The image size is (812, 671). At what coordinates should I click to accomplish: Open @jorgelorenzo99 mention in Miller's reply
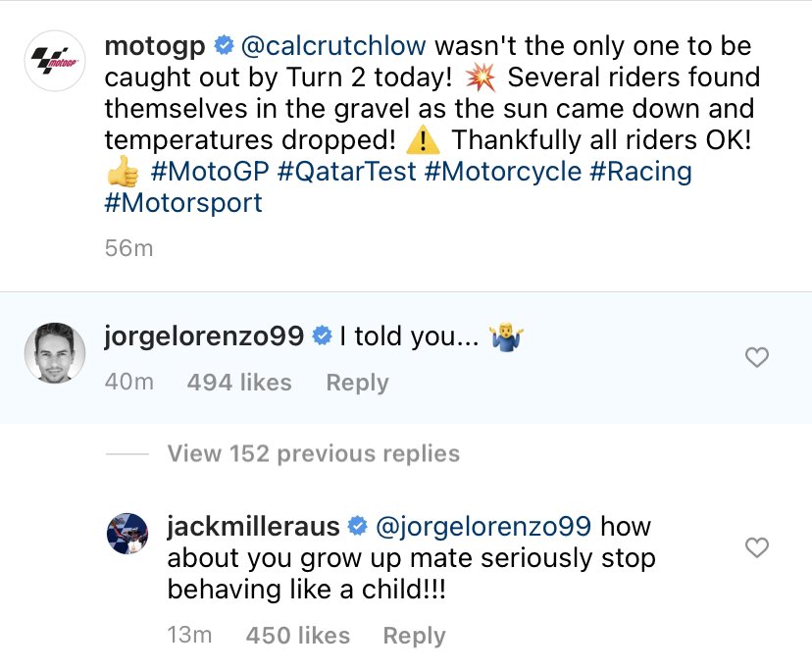click(483, 527)
